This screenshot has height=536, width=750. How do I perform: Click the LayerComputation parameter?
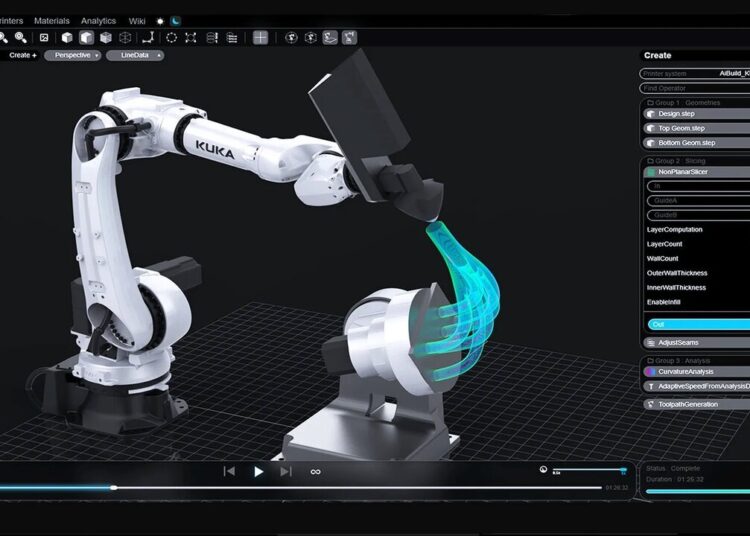[674, 230]
